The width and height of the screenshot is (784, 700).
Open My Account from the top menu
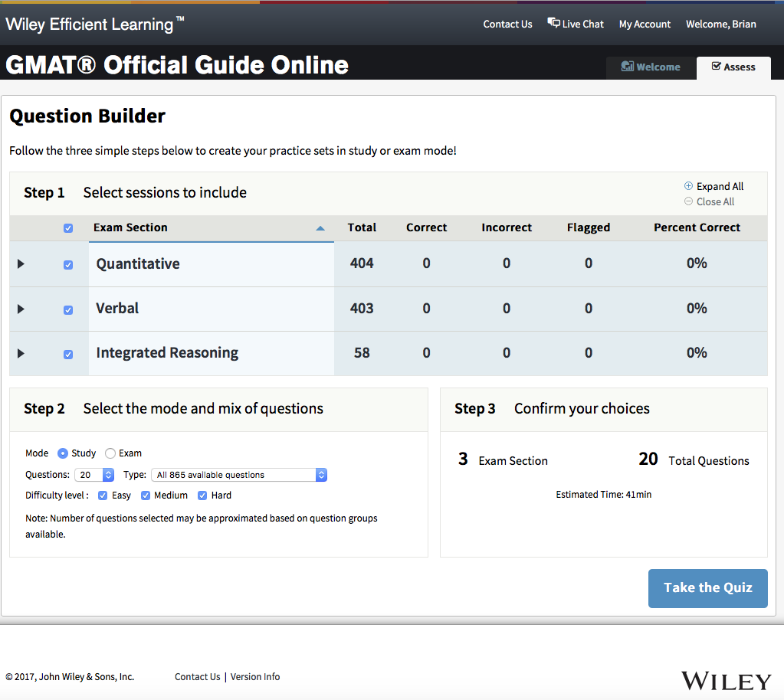coord(645,24)
